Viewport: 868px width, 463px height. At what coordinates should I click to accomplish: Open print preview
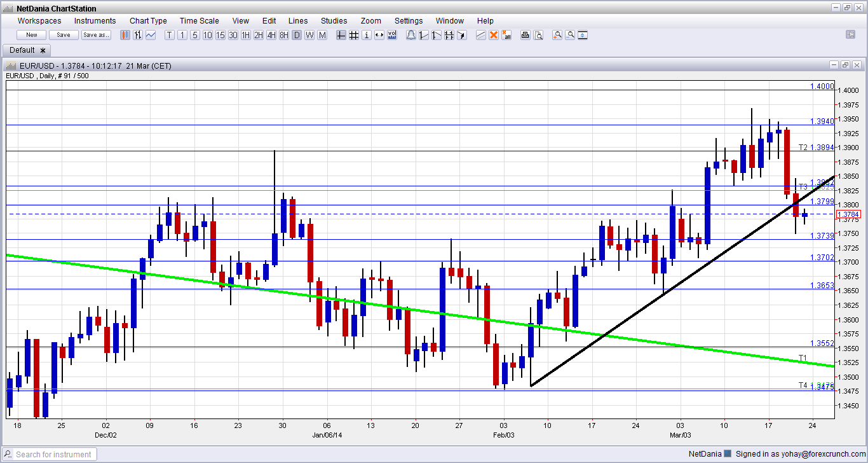click(x=538, y=35)
